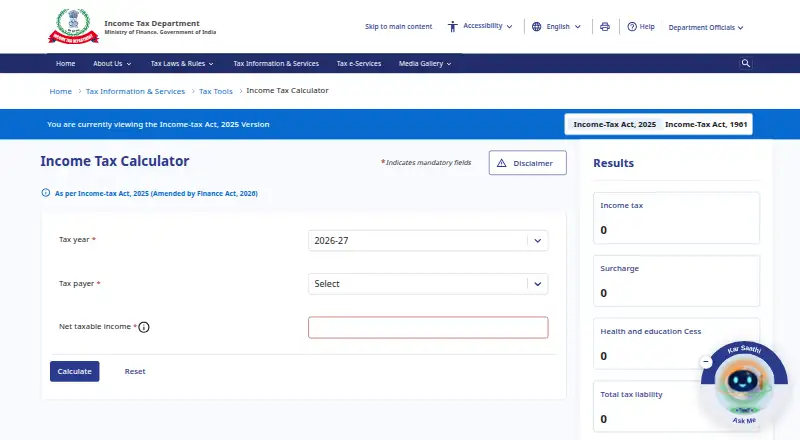This screenshot has height=440, width=800.
Task: Click 'You are currently viewing' banner text
Action: [x=158, y=124]
